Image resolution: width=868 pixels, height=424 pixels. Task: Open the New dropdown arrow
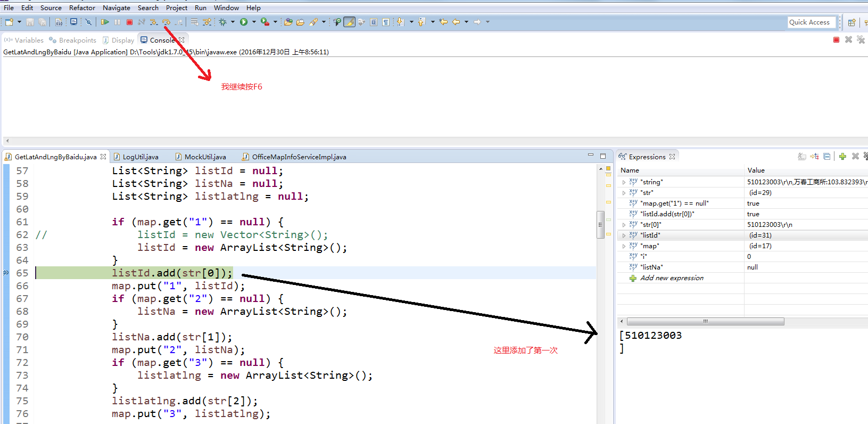(19, 22)
